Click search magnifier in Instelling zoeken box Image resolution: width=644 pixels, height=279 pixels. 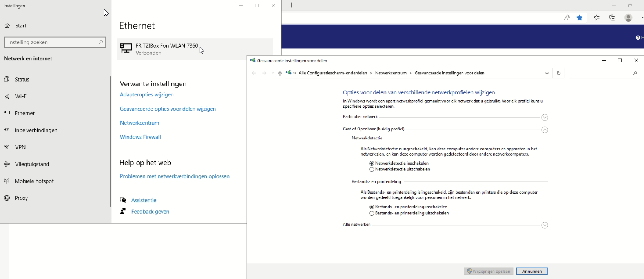101,42
